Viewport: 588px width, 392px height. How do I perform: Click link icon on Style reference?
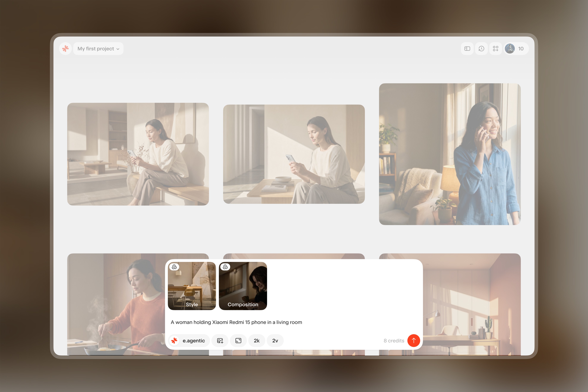tap(174, 267)
